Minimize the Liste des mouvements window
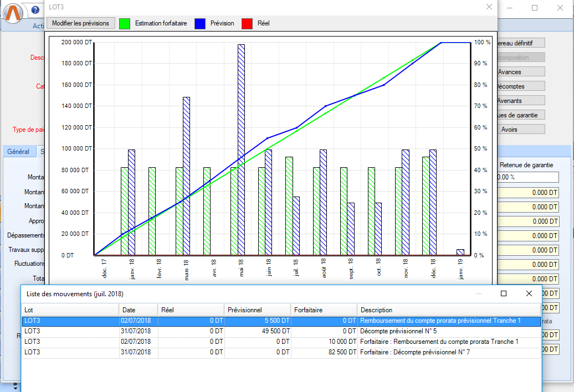 tap(478, 293)
